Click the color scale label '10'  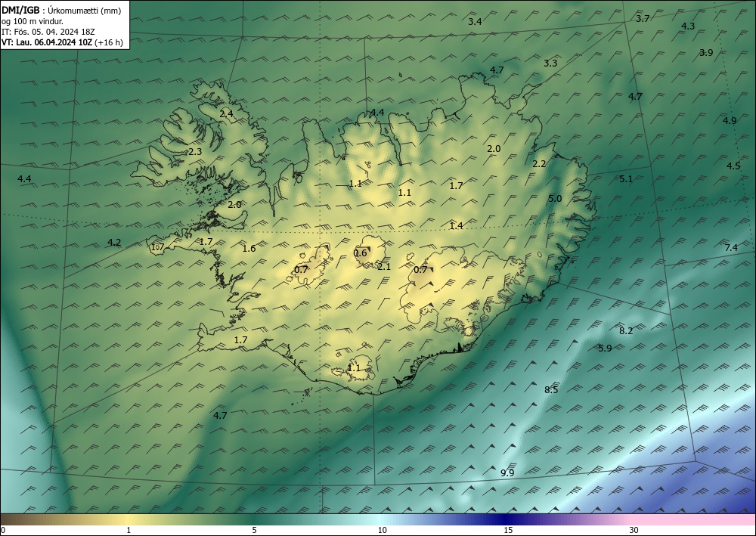click(x=382, y=530)
